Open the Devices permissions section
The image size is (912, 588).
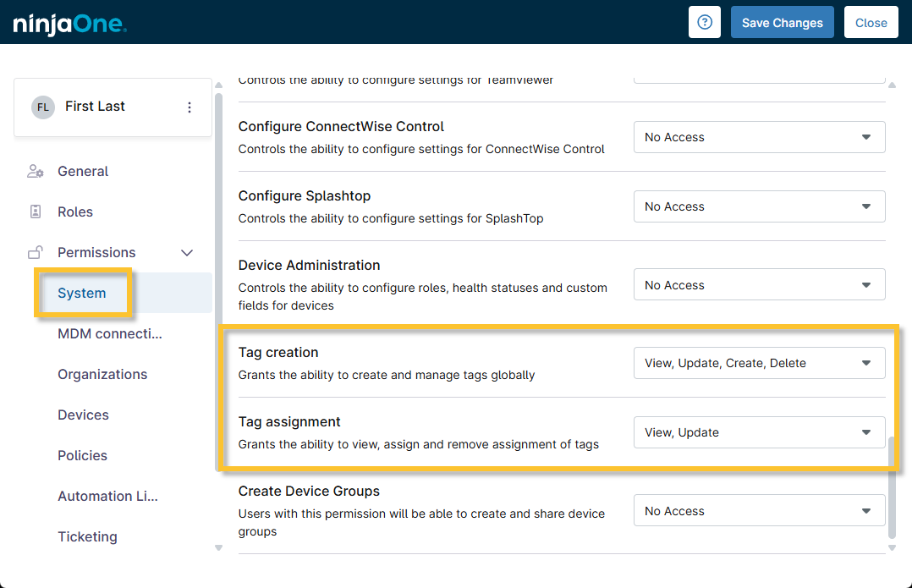pyautogui.click(x=83, y=415)
